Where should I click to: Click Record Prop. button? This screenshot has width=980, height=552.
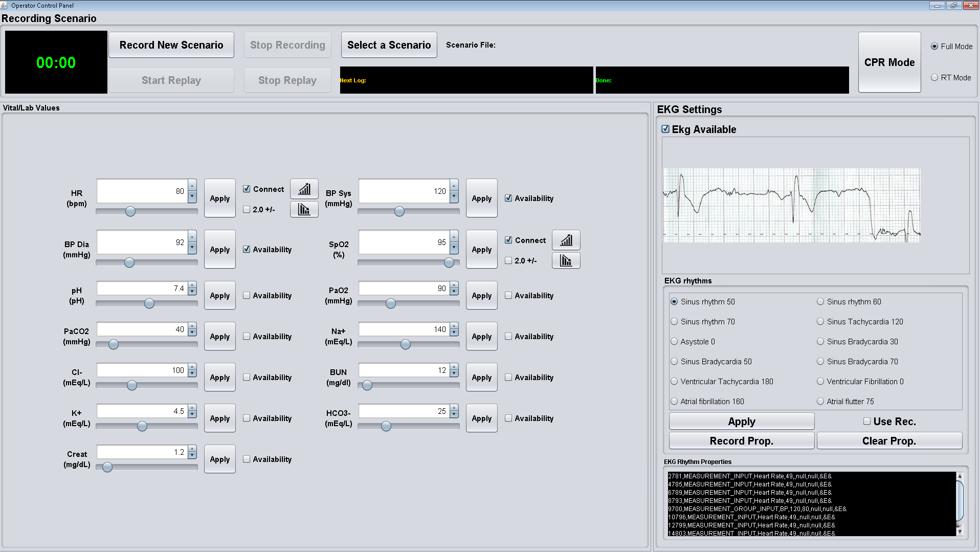point(742,441)
